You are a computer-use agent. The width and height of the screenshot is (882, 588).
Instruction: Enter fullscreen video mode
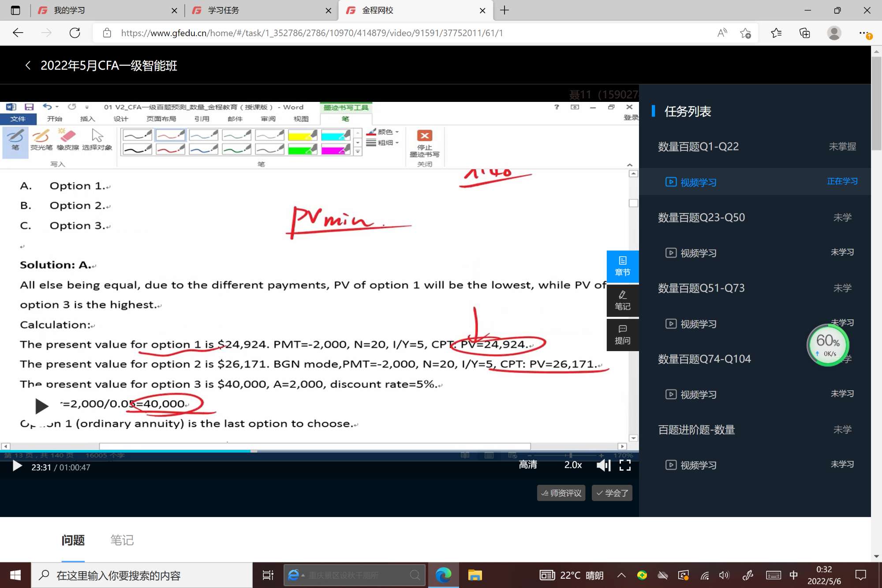click(x=625, y=465)
